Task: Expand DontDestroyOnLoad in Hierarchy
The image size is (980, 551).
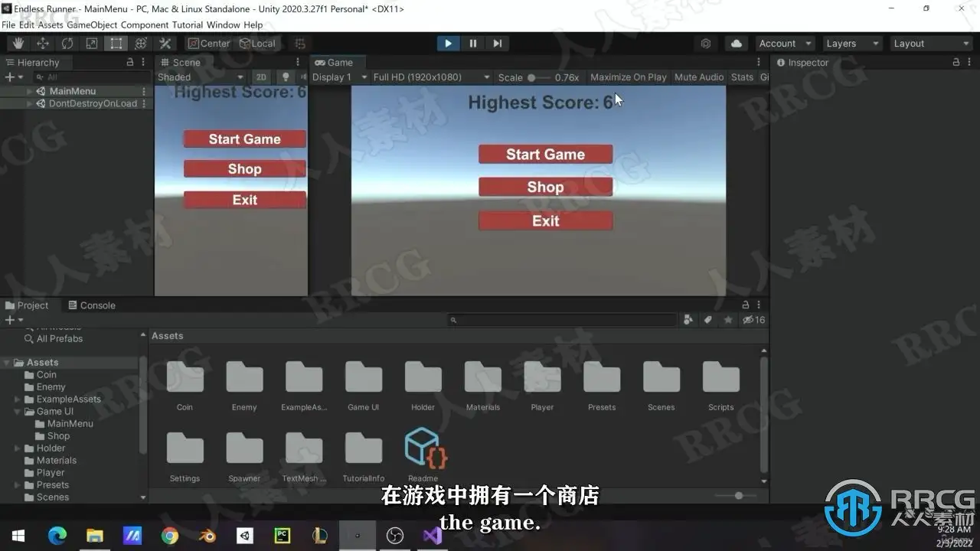Action: [30, 103]
